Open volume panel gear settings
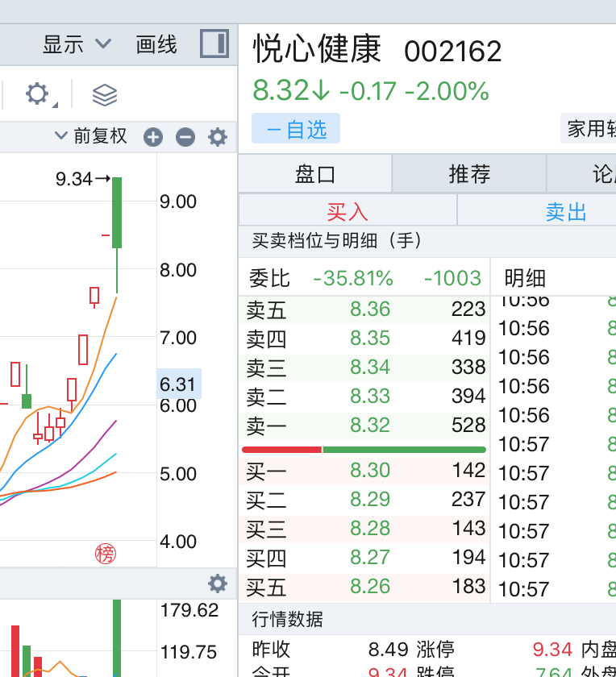 217,584
